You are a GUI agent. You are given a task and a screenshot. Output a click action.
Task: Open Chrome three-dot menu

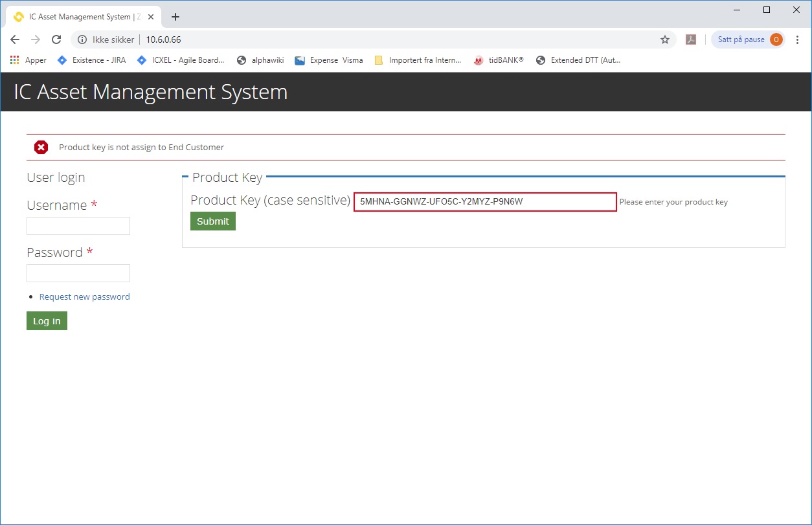(798, 39)
